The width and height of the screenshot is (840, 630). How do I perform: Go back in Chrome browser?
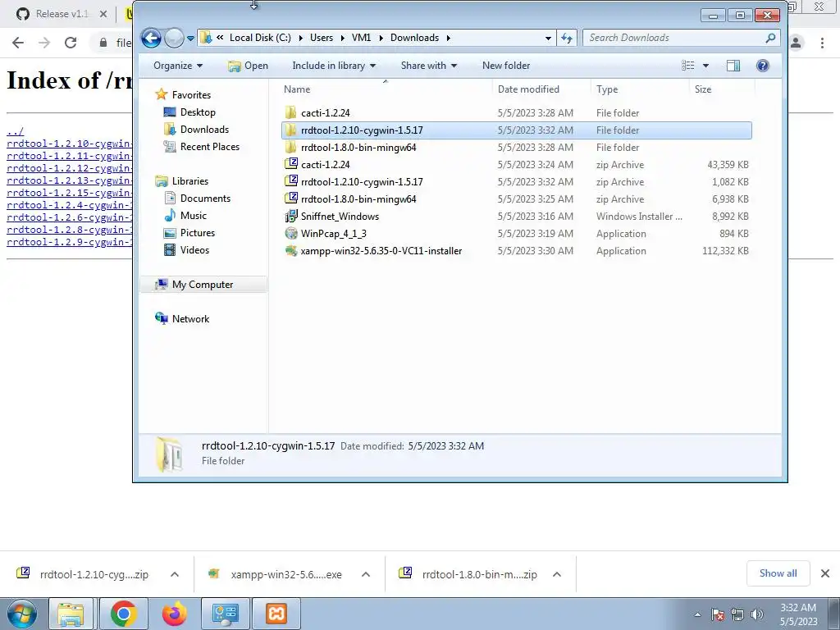(18, 43)
